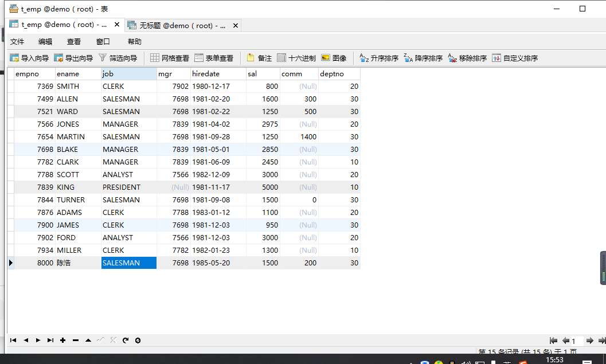Open the 窗口 menu
The width and height of the screenshot is (606, 364).
pyautogui.click(x=103, y=42)
